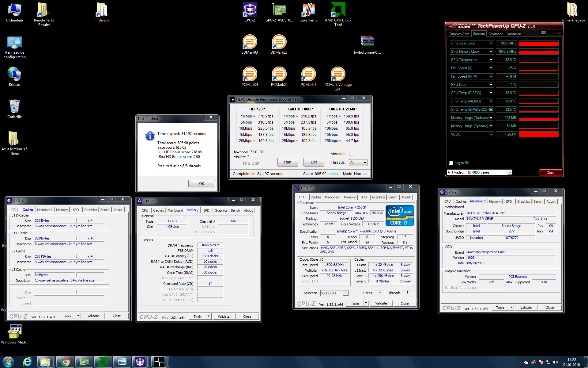Open Corbeille recycle bin
This screenshot has width=588, height=368.
(x=14, y=109)
